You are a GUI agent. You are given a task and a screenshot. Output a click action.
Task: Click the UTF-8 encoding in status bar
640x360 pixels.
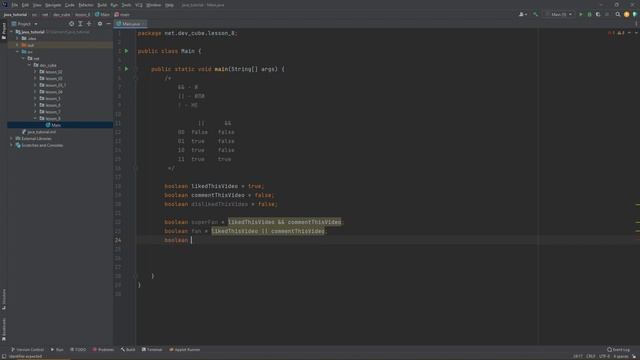pyautogui.click(x=604, y=357)
